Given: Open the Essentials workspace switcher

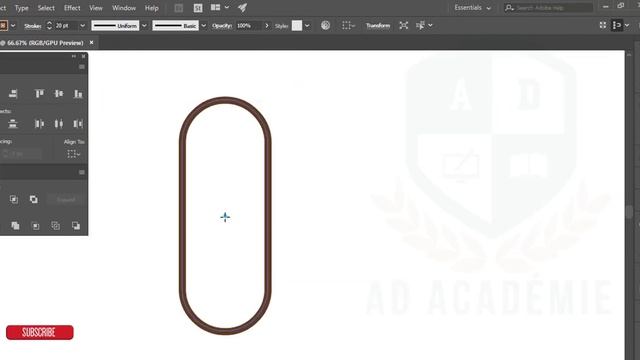Looking at the screenshot, I should coord(472,8).
